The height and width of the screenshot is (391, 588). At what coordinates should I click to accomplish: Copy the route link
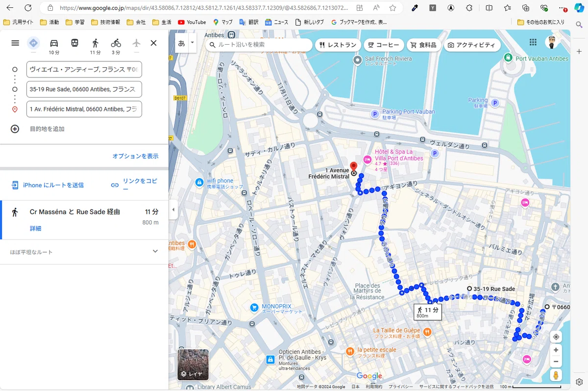pos(134,185)
